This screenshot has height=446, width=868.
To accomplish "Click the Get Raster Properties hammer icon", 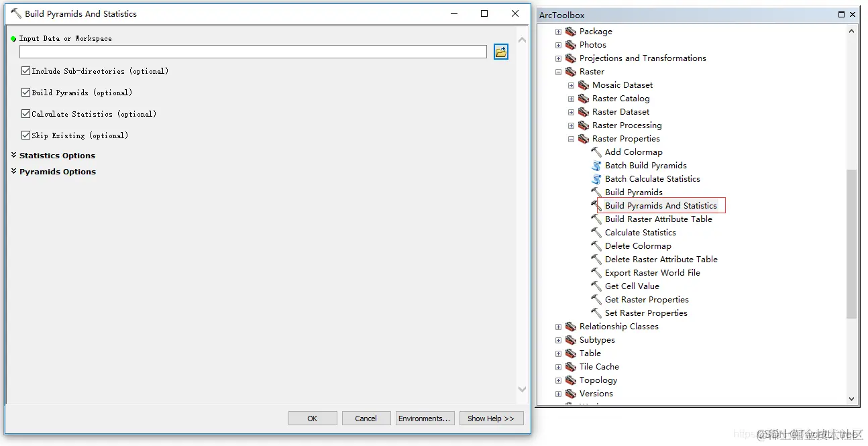I will [596, 300].
